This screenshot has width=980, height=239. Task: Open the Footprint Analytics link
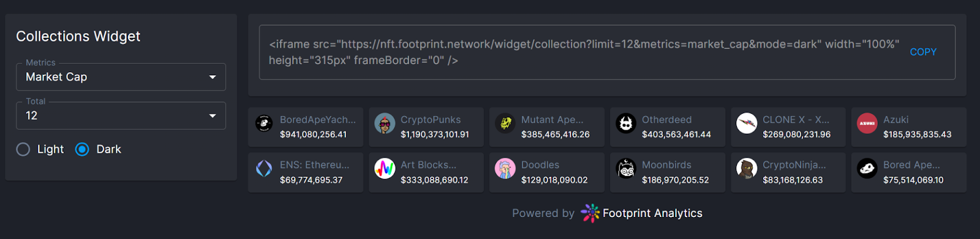pos(652,213)
